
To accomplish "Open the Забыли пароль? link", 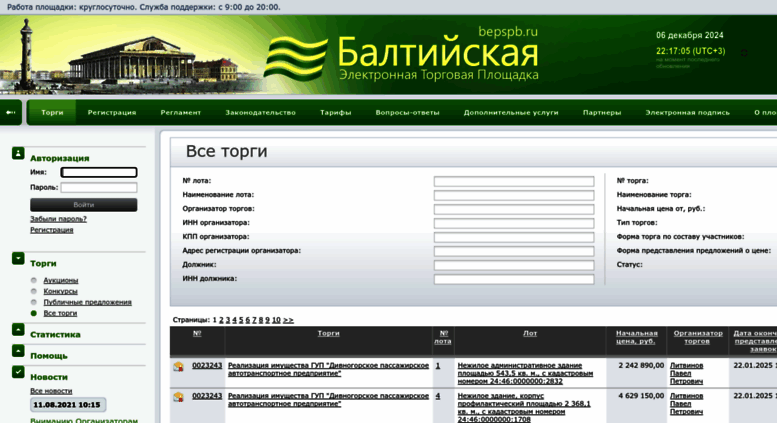I will pyautogui.click(x=58, y=219).
